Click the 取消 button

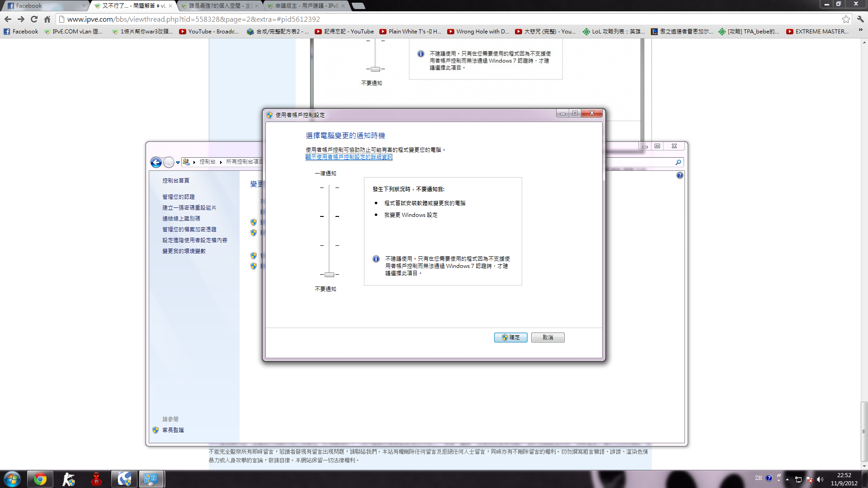[547, 338]
